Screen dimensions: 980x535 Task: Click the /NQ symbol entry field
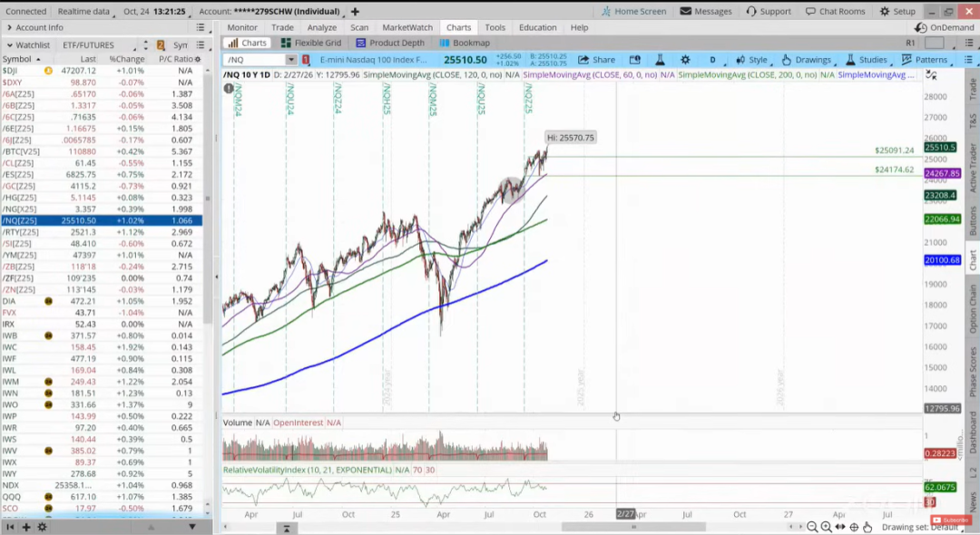click(x=255, y=59)
